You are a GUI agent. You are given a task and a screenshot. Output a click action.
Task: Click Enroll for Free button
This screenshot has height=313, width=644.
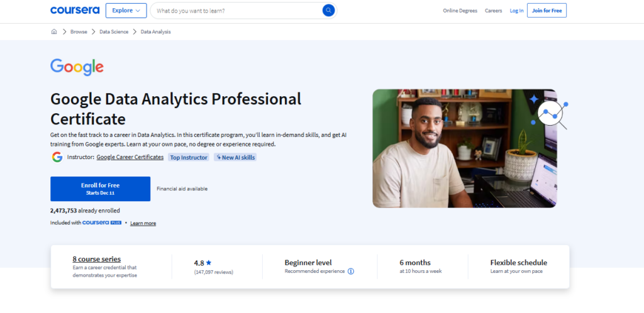100,189
